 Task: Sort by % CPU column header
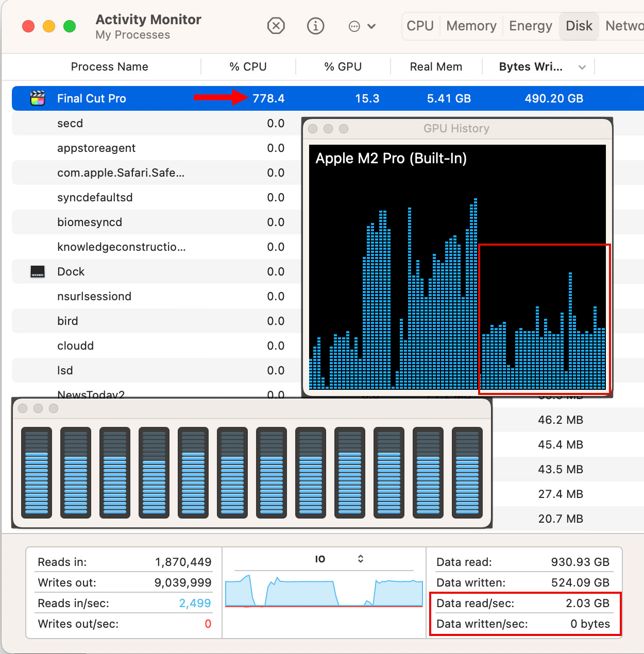coord(248,66)
